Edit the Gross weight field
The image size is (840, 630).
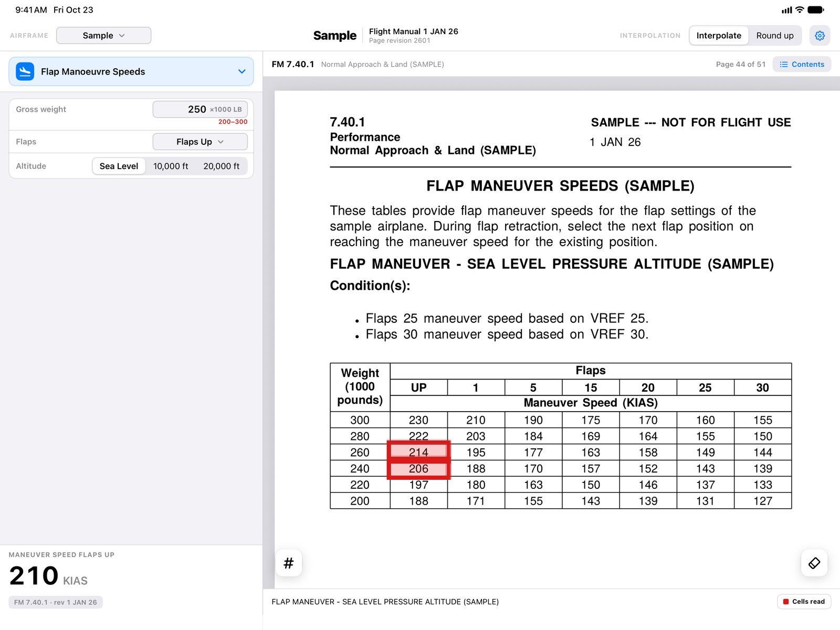pyautogui.click(x=200, y=109)
